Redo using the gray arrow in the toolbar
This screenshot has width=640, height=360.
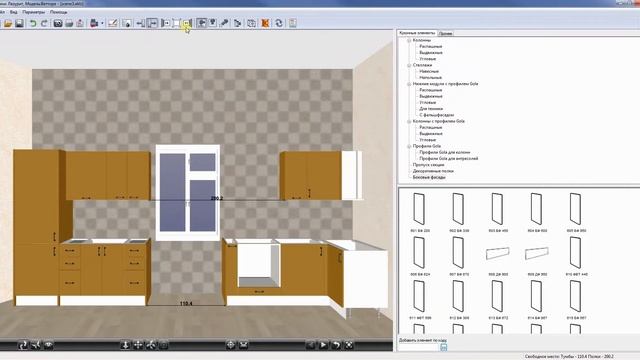coord(44,23)
